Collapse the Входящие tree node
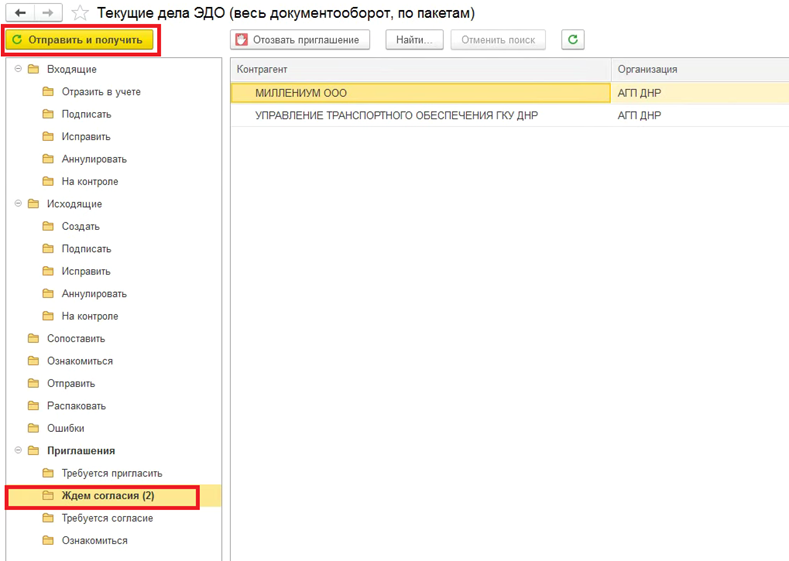This screenshot has width=789, height=561. point(18,69)
